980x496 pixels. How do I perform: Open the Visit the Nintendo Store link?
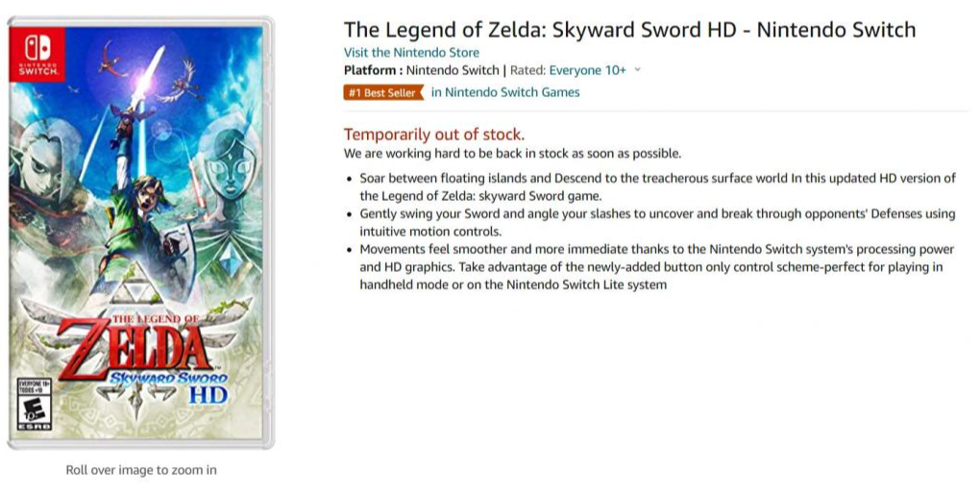click(411, 53)
